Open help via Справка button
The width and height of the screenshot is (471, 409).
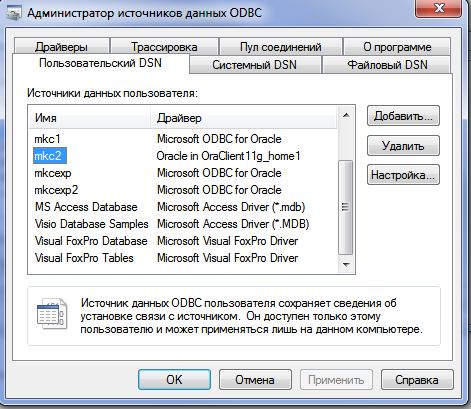[x=417, y=379]
